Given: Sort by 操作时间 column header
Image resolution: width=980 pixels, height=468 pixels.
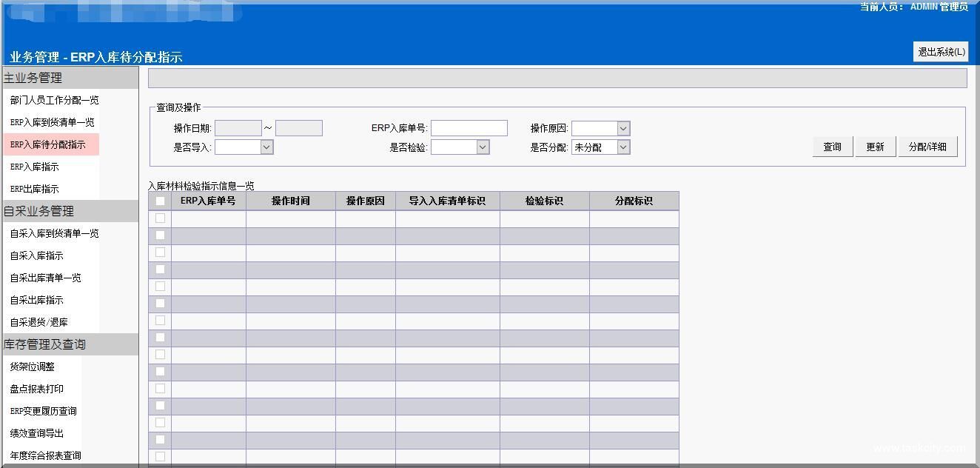Looking at the screenshot, I should 290,201.
